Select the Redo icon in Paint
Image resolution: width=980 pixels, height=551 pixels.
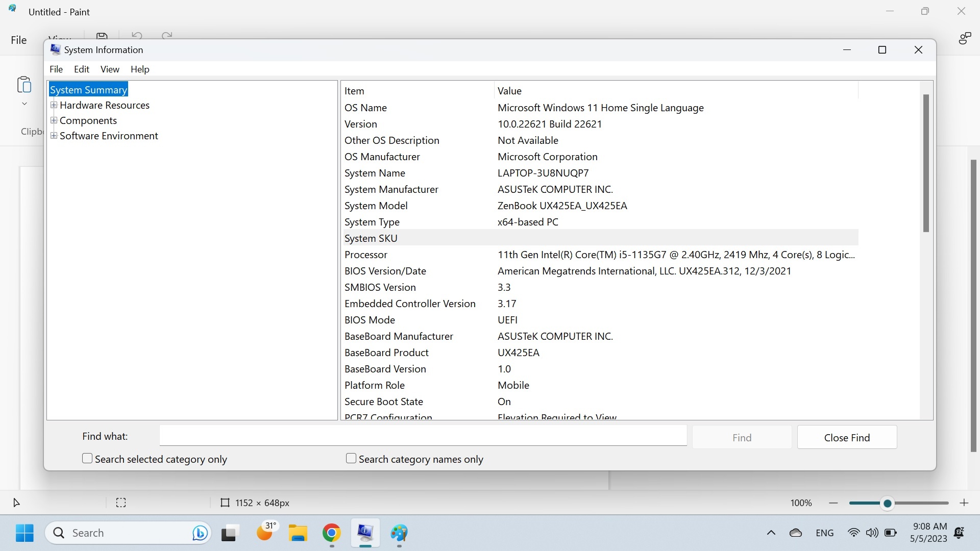166,36
